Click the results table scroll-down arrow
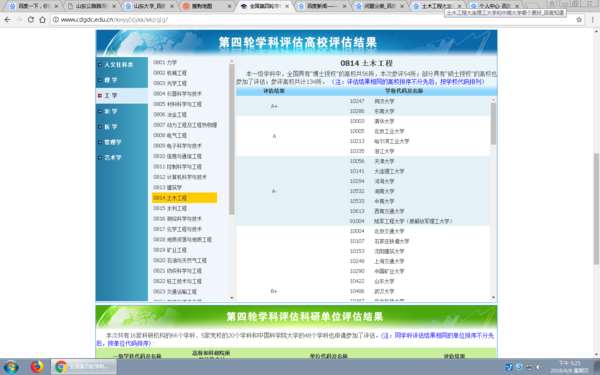 click(493, 297)
